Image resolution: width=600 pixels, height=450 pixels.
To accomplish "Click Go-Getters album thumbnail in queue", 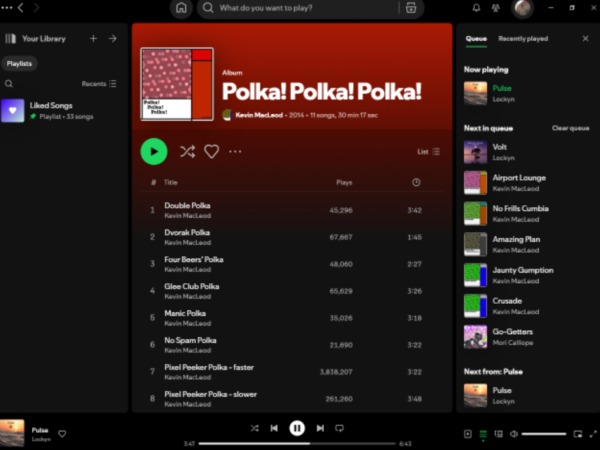I will pyautogui.click(x=475, y=337).
